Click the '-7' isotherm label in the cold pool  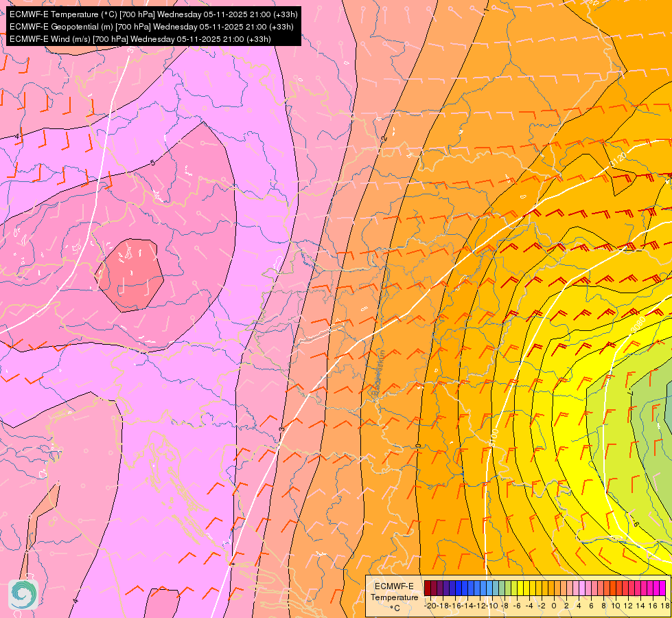[629, 393]
